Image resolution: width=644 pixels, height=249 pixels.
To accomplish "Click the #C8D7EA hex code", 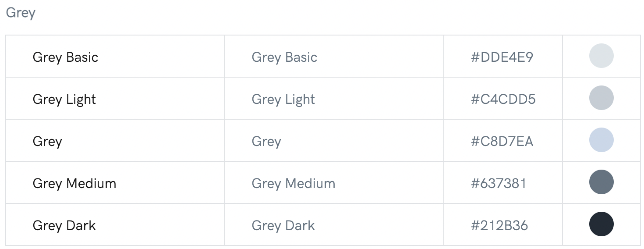I will click(x=502, y=141).
